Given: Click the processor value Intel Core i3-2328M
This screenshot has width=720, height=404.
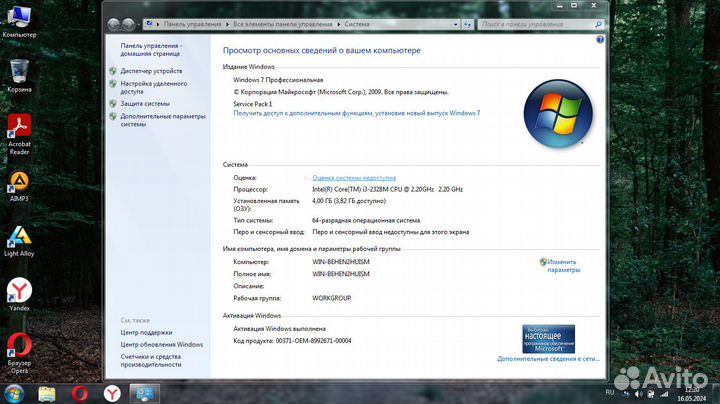Looking at the screenshot, I should pyautogui.click(x=388, y=189).
